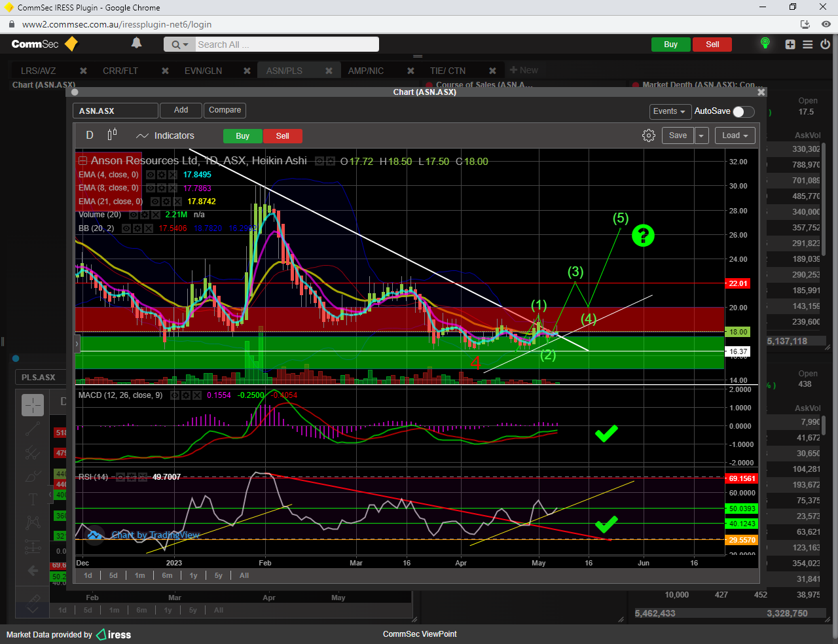Add a new workspace tab

click(x=524, y=70)
